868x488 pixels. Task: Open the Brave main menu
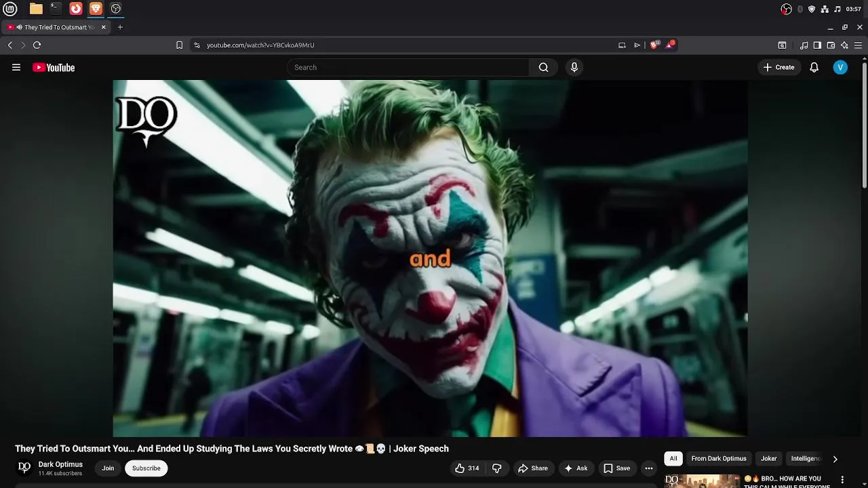pyautogui.click(x=858, y=45)
